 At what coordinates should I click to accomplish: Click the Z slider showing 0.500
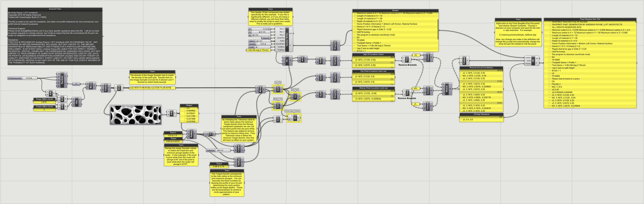pyautogui.click(x=259, y=35)
